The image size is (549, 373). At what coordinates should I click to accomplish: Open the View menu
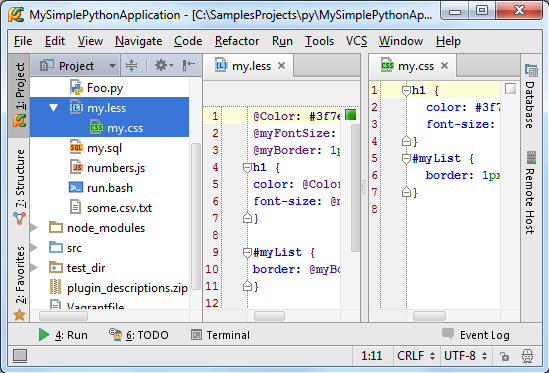(x=90, y=41)
